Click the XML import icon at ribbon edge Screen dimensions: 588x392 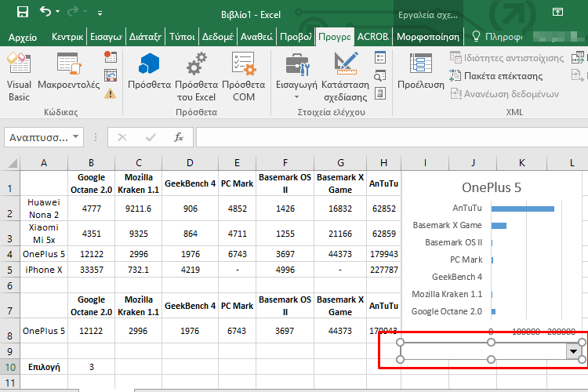coord(579,58)
